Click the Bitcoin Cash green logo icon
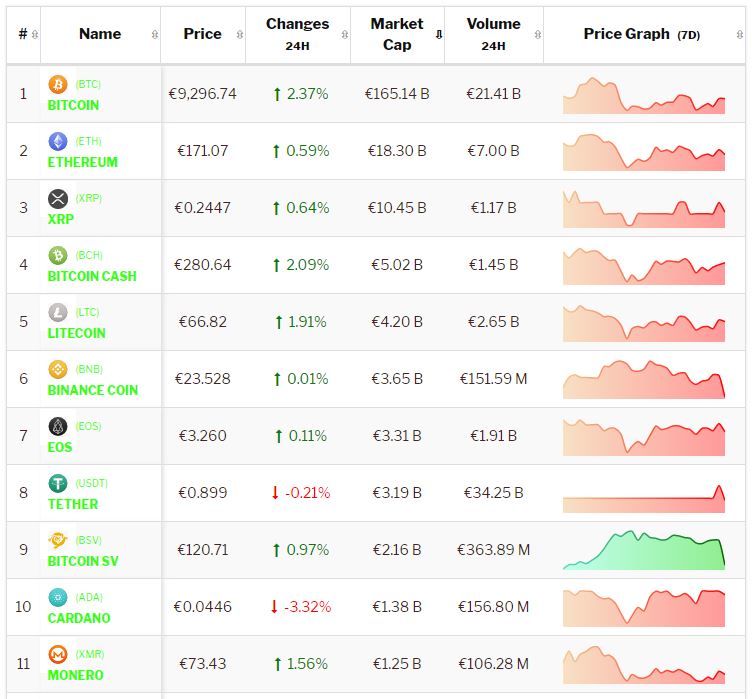This screenshot has width=752, height=699. tap(57, 256)
